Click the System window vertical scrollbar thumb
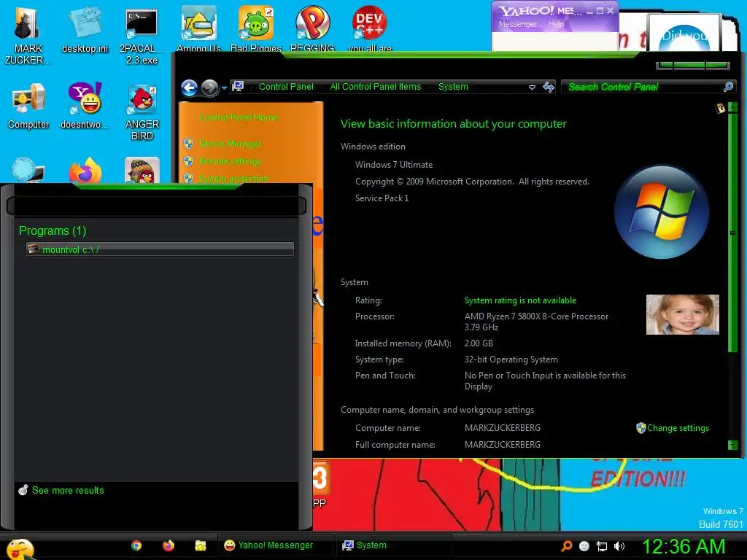 point(732,233)
